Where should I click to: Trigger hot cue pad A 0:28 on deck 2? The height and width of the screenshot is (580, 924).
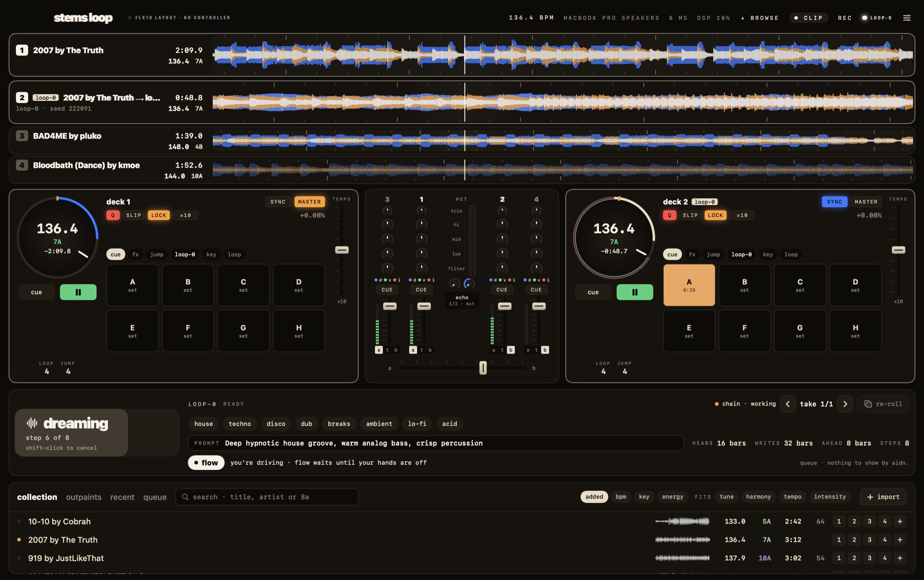(689, 285)
